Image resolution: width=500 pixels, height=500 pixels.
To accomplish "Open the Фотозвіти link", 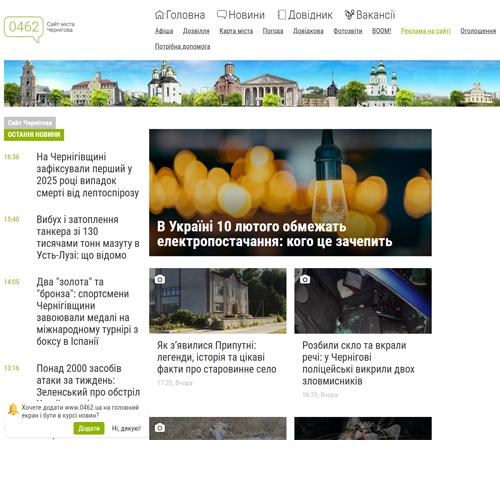I will point(348,31).
